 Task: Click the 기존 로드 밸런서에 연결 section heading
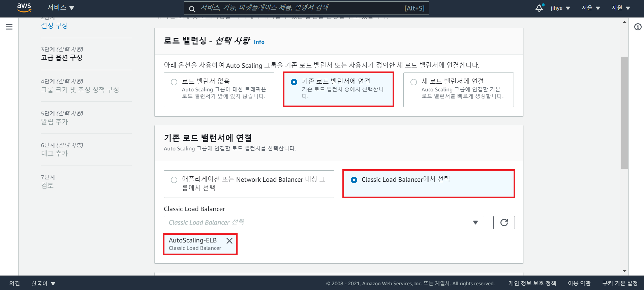pyautogui.click(x=208, y=138)
